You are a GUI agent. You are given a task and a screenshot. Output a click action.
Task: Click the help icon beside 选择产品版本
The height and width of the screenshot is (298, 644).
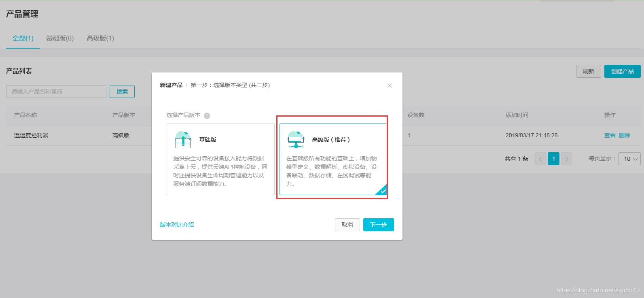click(207, 115)
